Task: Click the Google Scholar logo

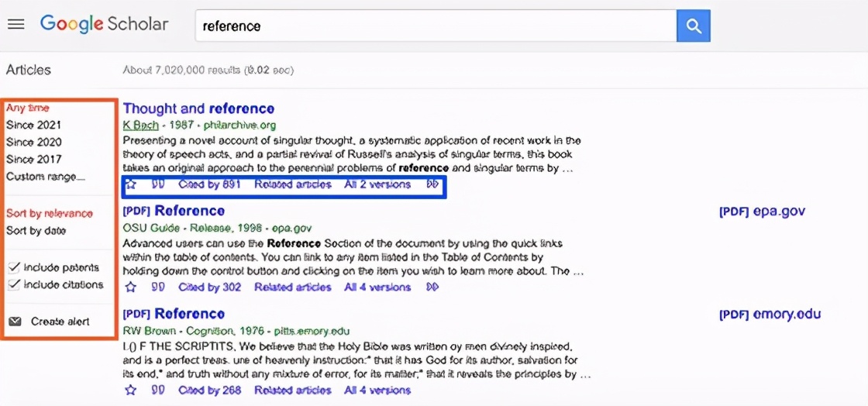Action: click(104, 24)
